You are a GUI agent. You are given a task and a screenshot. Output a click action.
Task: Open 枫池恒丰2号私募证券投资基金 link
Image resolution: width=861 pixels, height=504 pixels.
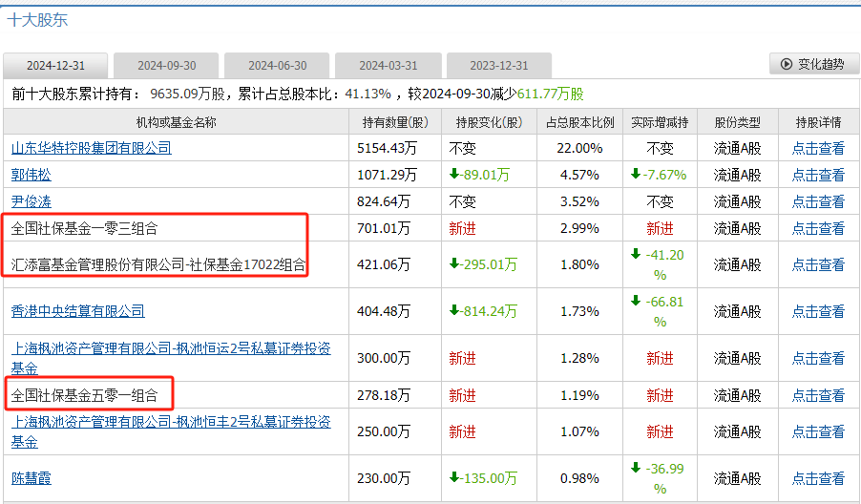(171, 431)
